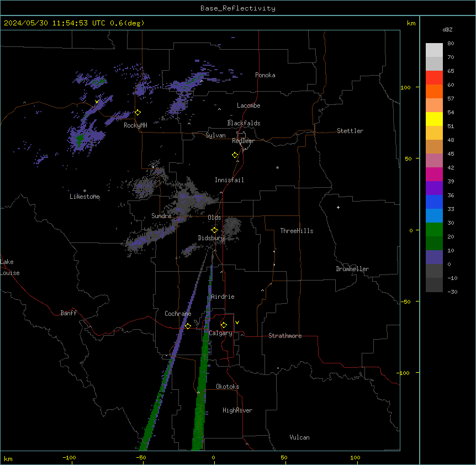This screenshot has height=465, width=476.
Task: Click the Sylvan label on the map
Action: point(215,135)
